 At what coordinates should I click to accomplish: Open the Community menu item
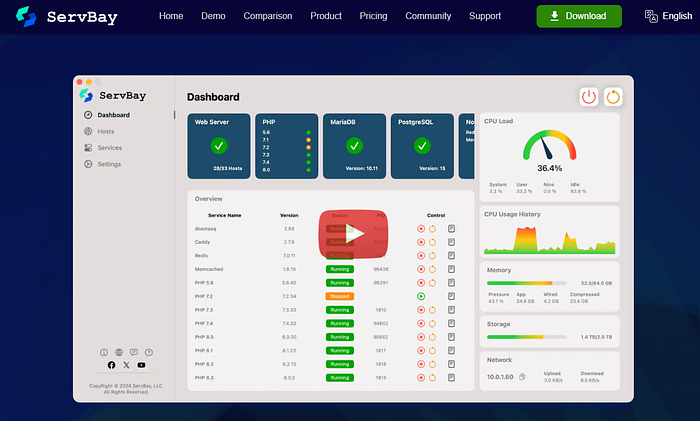point(428,16)
